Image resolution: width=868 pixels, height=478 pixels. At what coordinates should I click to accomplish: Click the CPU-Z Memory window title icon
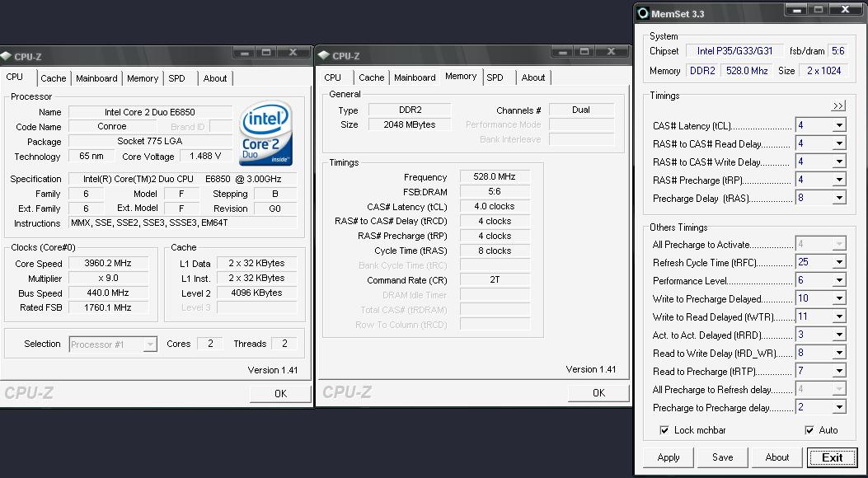pyautogui.click(x=324, y=56)
